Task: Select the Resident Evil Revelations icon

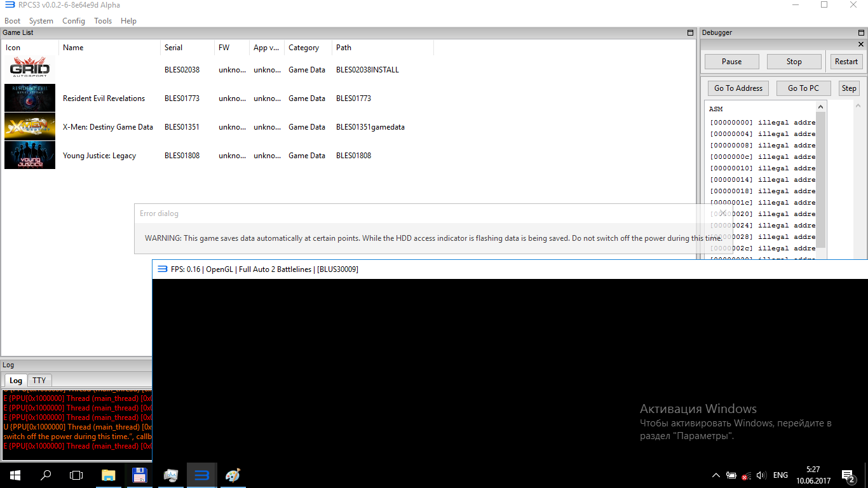Action: coord(30,98)
